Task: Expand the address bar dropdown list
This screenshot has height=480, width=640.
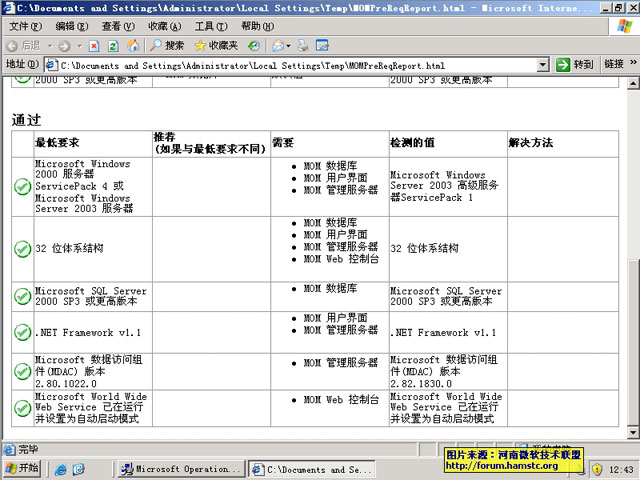Action: pyautogui.click(x=543, y=65)
